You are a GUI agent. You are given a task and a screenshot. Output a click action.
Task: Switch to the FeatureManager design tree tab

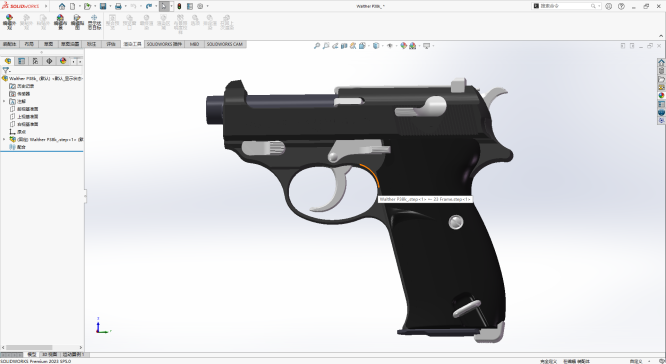(8, 61)
